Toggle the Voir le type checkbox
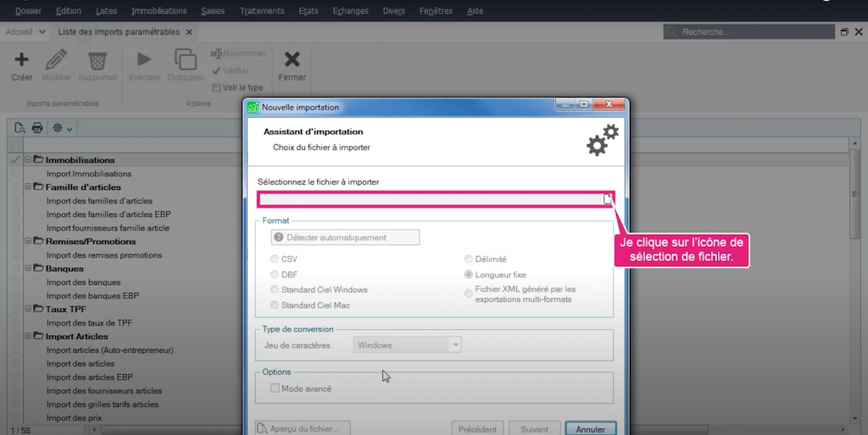The width and height of the screenshot is (868, 435). (x=216, y=87)
